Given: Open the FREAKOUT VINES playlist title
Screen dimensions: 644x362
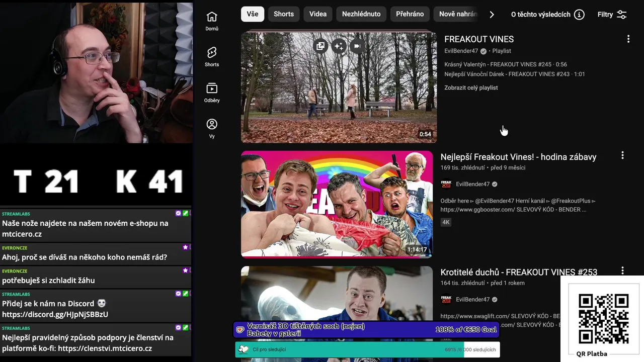Looking at the screenshot, I should 479,39.
